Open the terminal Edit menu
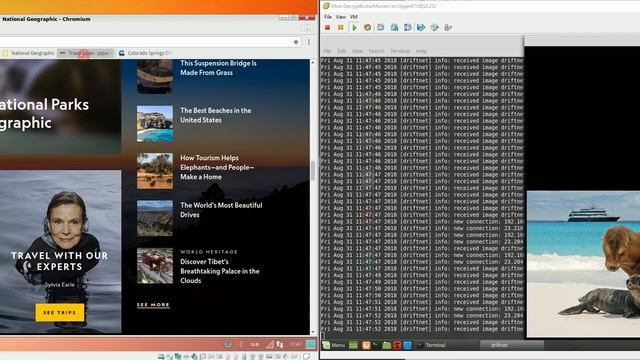Screen dimensions: 640x360 point(341,51)
